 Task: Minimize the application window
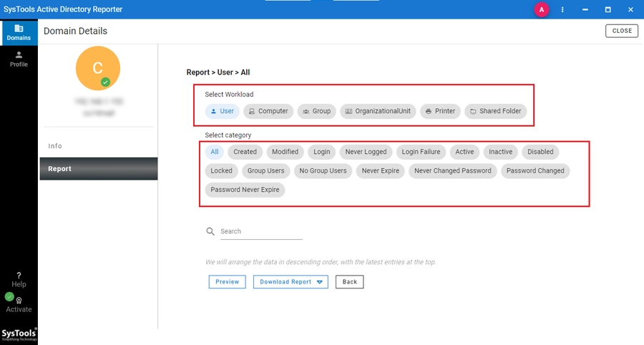click(x=585, y=9)
